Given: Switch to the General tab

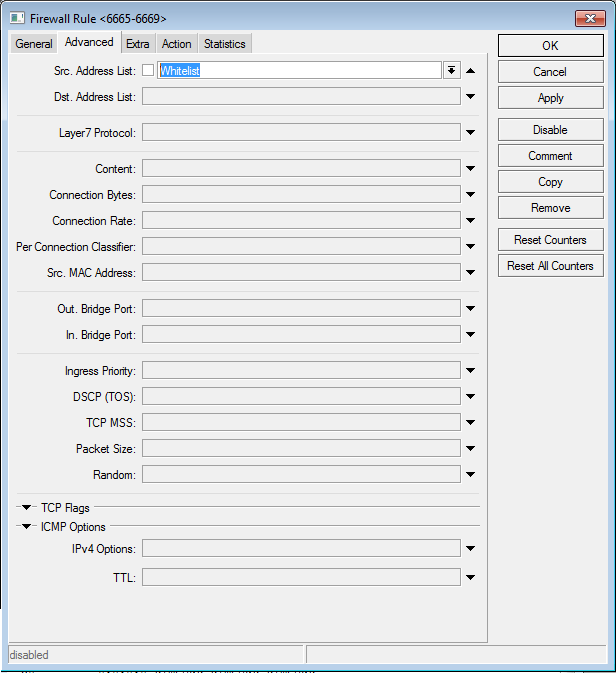Looking at the screenshot, I should coord(33,44).
